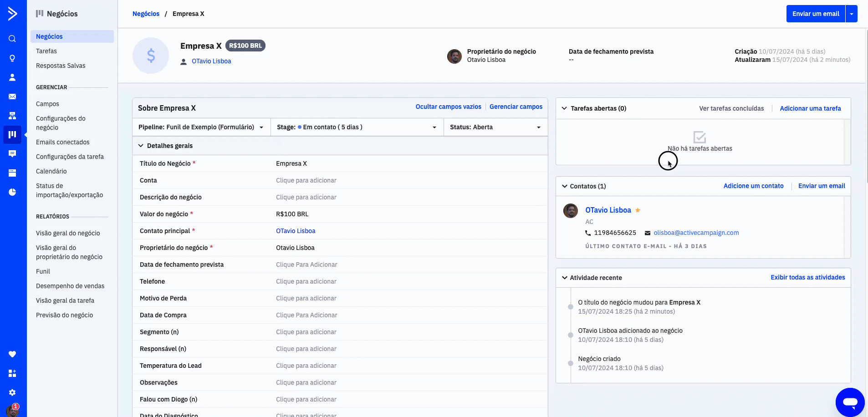Open the apps grid icon in sidebar
This screenshot has width=868, height=417.
pyautogui.click(x=12, y=373)
